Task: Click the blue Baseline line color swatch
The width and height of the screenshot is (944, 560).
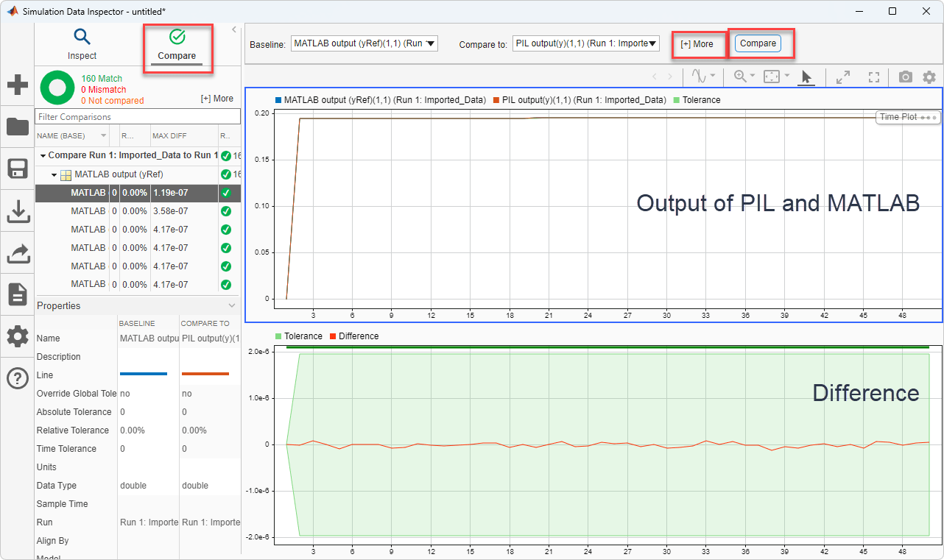Action: [x=143, y=375]
